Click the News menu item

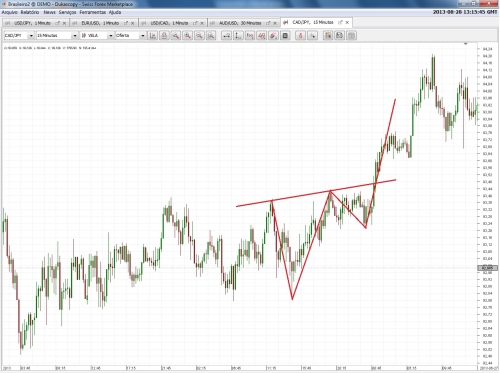(49, 12)
